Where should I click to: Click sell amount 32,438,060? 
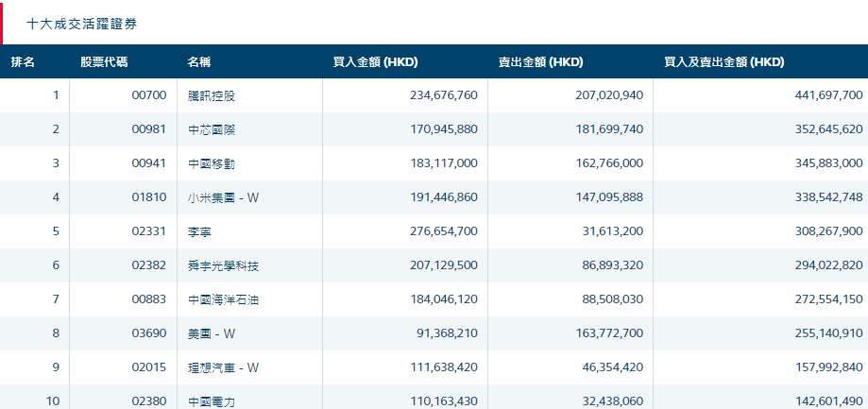pos(612,400)
